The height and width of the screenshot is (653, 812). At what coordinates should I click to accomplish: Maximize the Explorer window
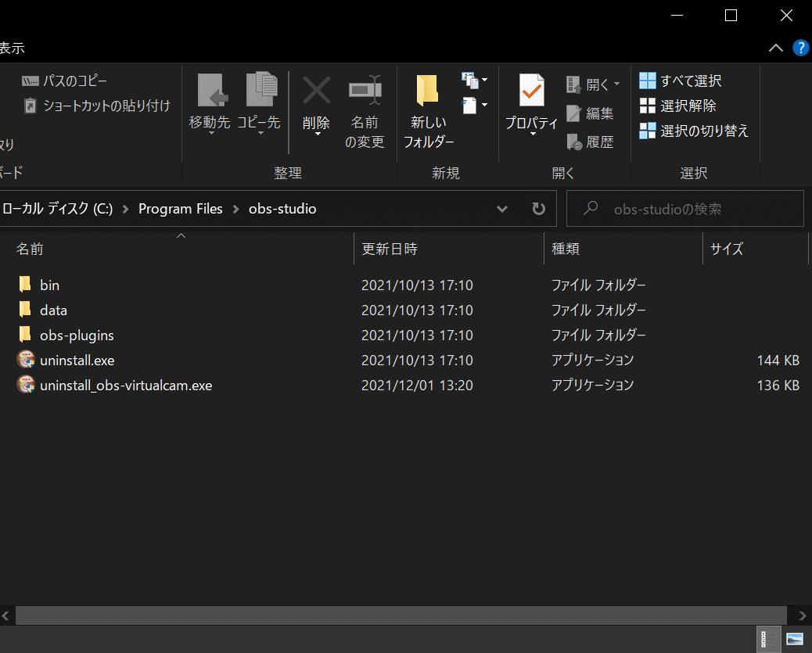pos(731,16)
